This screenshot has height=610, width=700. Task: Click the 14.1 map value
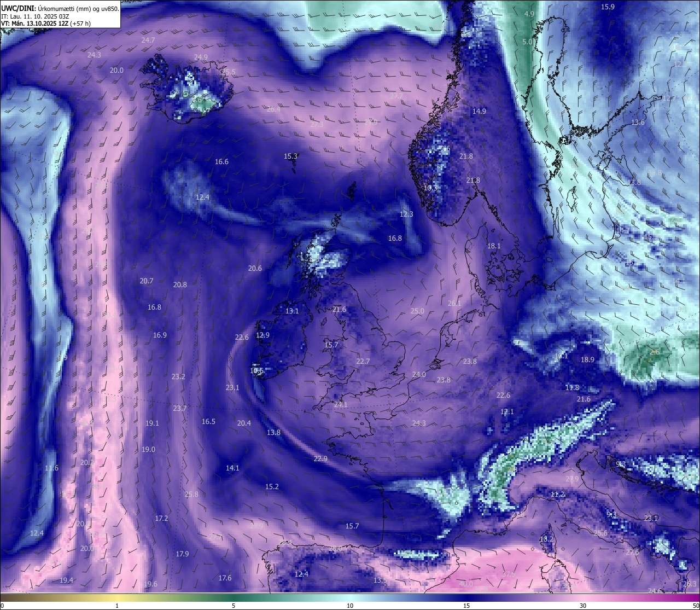point(232,468)
